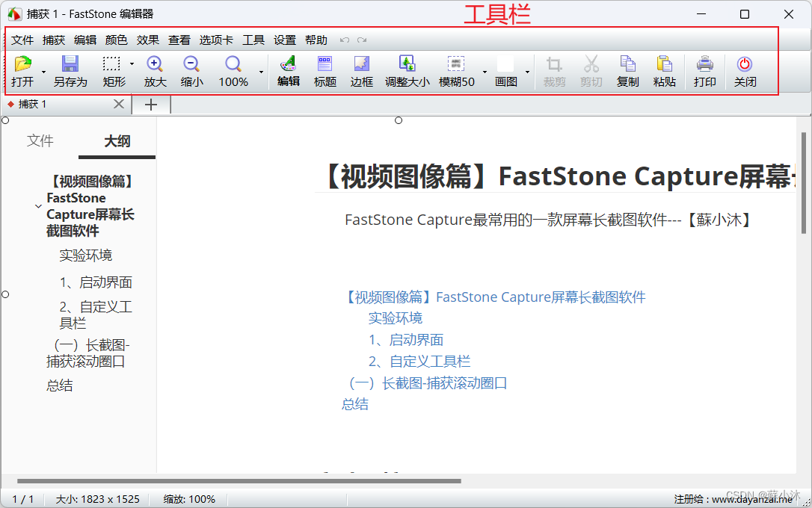Click the horizontal scrollbar thumb
The width and height of the screenshot is (812, 508).
point(239,481)
